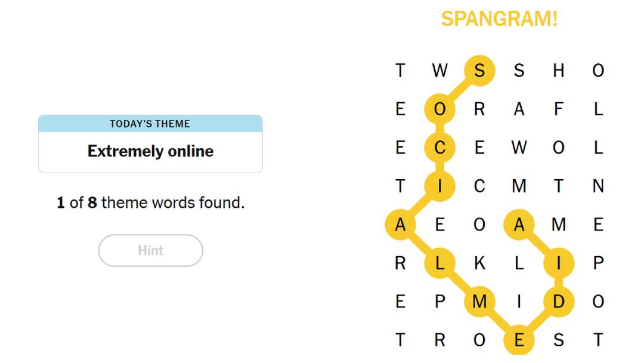This screenshot has height=363, width=644.
Task: Select the T tile in the top-left corner
Action: (x=401, y=70)
